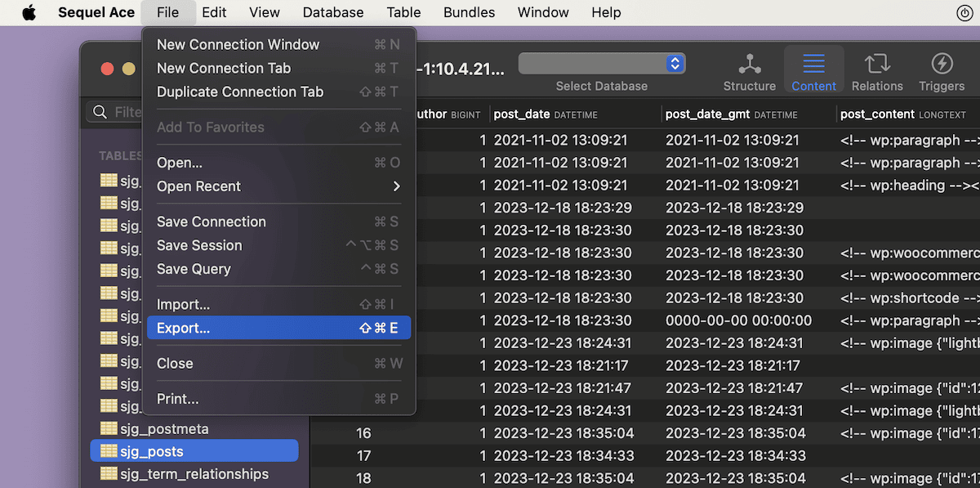Viewport: 980px width, 488px height.
Task: Open the Edit menu
Action: pyautogui.click(x=215, y=12)
